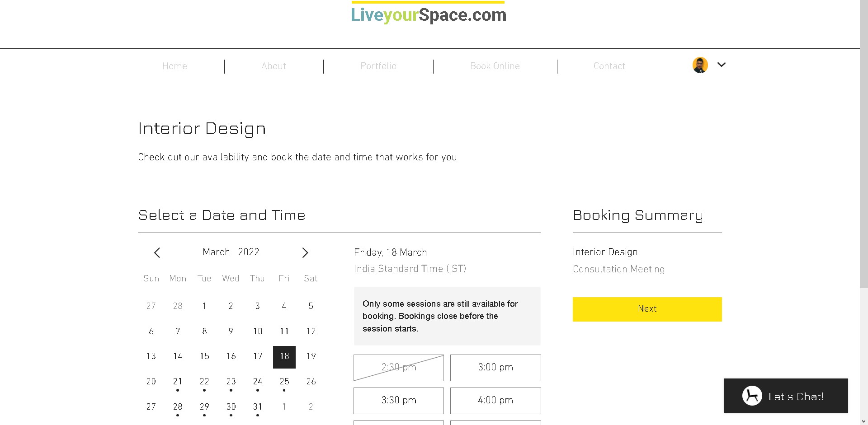868x425 pixels.
Task: Click the LiveyourSpace.com logo
Action: click(428, 15)
